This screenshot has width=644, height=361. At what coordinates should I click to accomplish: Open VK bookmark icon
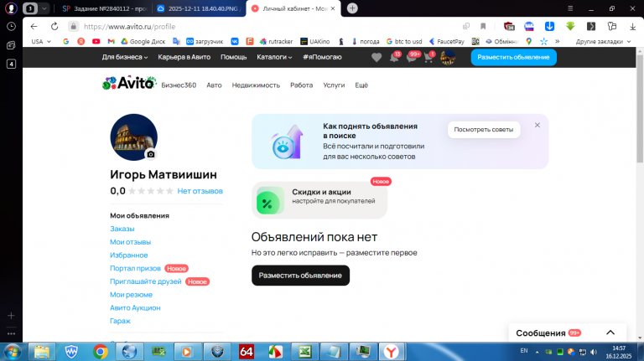tap(235, 41)
